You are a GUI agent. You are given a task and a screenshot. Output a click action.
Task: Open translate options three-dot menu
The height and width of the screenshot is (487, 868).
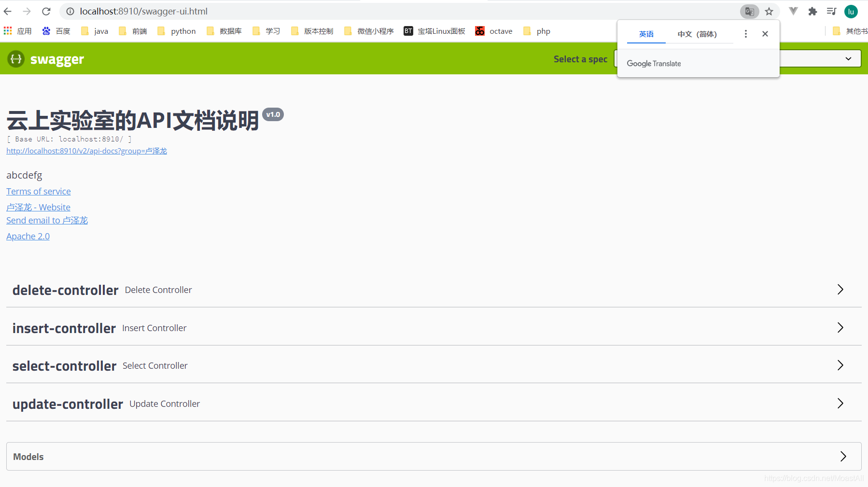click(746, 34)
